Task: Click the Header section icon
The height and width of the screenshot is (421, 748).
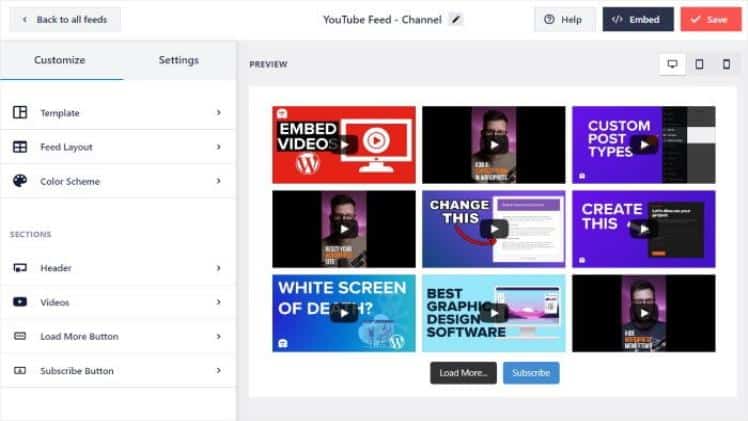Action: (20, 268)
